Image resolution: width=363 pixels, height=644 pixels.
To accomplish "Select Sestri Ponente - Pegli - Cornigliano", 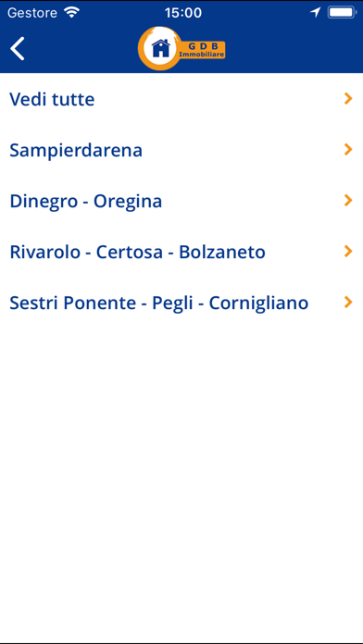I will point(181,303).
